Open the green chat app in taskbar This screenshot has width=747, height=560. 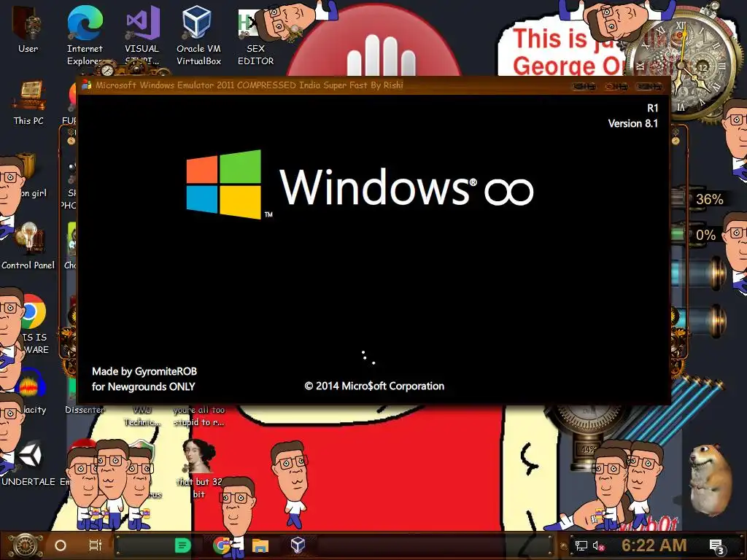point(182,545)
